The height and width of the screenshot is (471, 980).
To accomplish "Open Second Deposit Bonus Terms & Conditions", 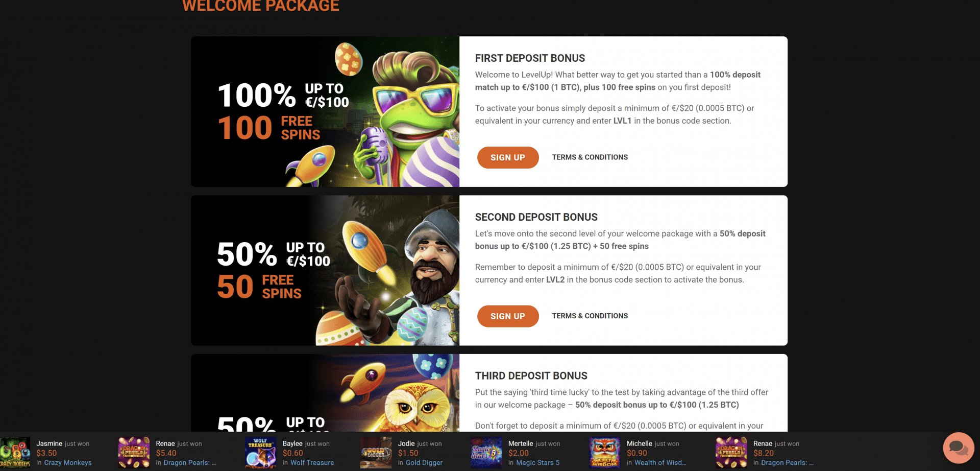I will 590,316.
